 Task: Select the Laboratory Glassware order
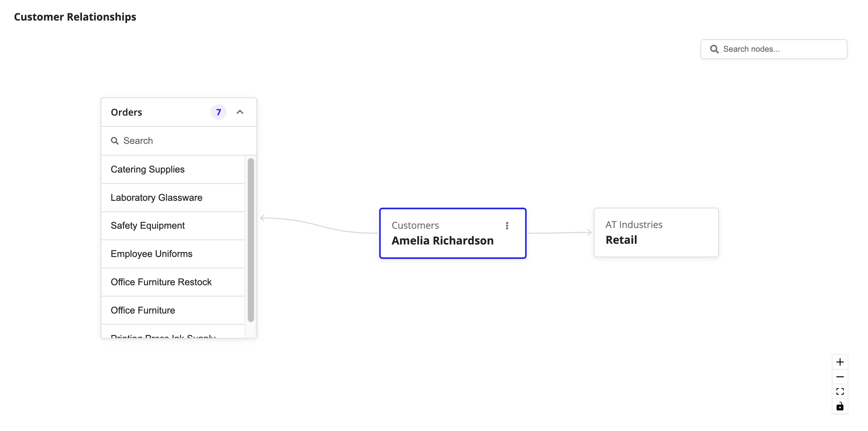(173, 198)
